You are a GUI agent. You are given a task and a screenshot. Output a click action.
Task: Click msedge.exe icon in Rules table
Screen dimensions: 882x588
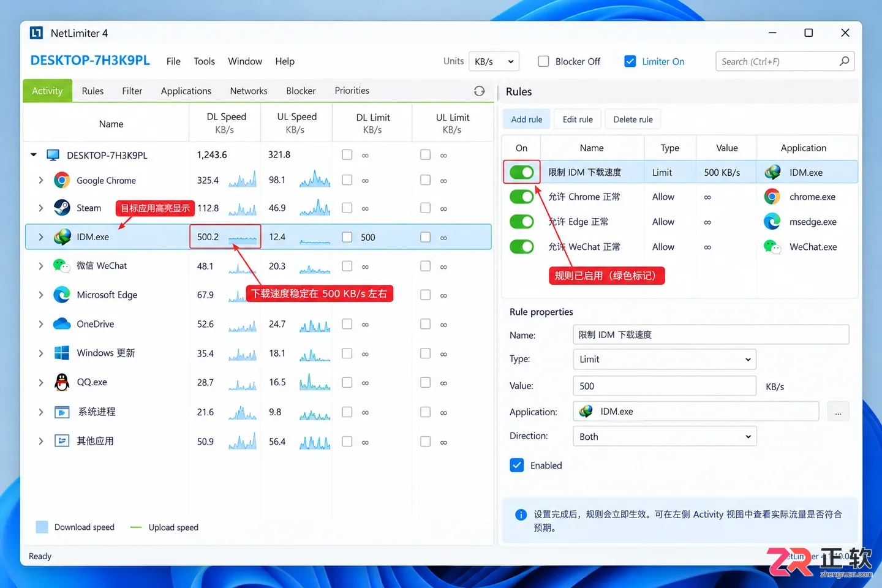772,222
